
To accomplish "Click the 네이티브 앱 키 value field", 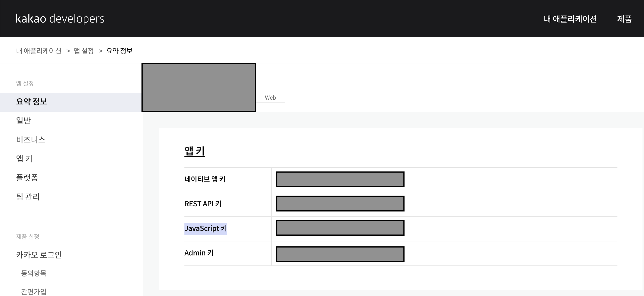I will pyautogui.click(x=340, y=179).
